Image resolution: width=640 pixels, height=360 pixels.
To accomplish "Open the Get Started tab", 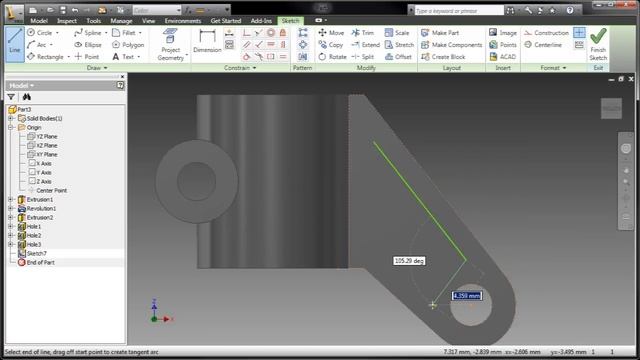I will 226,20.
